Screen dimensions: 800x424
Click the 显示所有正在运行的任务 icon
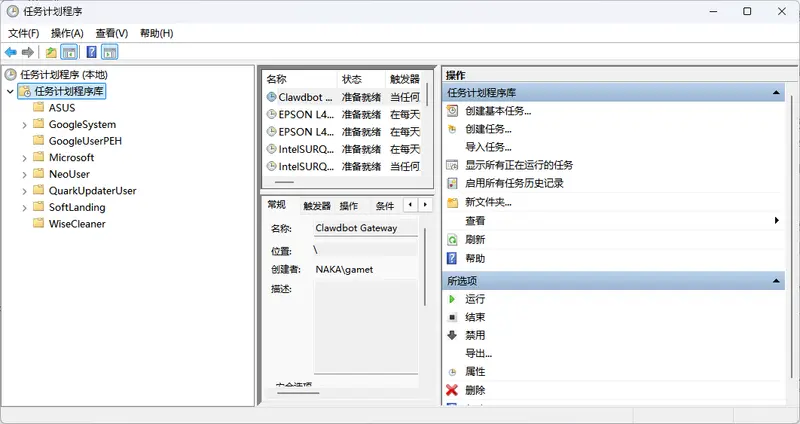click(x=452, y=165)
